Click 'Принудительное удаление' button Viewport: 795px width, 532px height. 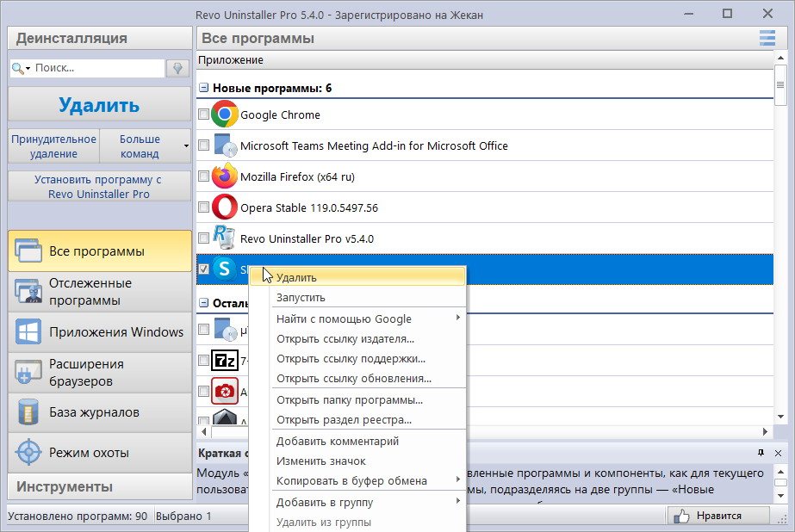coord(53,146)
